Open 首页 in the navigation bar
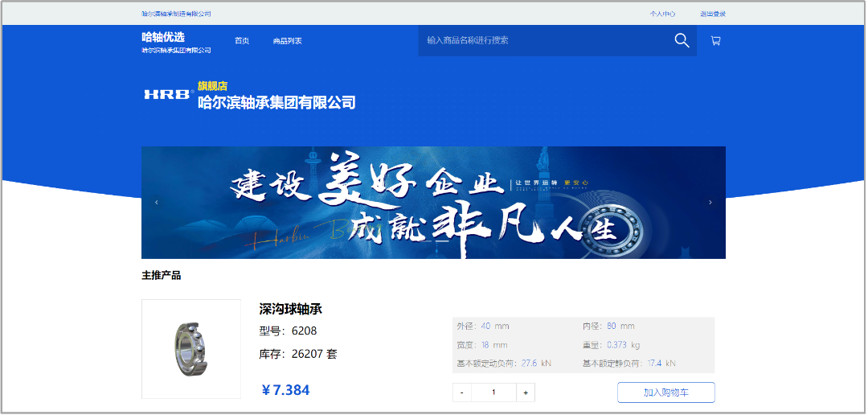The image size is (868, 415). point(242,41)
